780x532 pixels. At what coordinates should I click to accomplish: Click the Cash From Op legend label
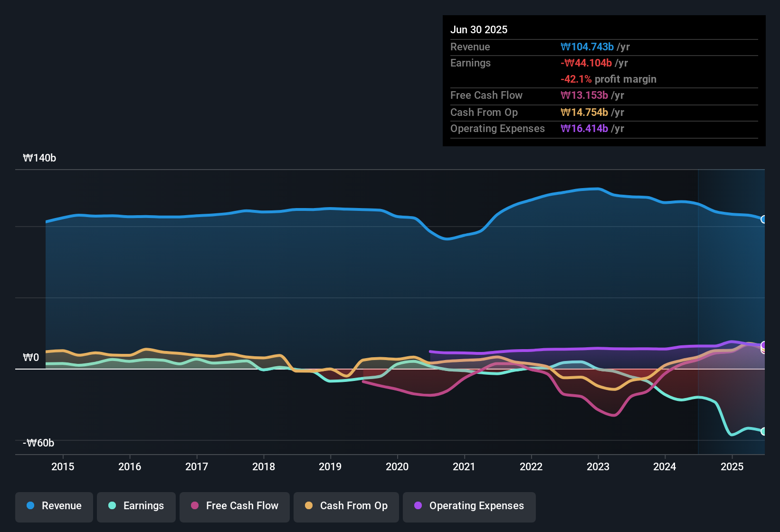point(353,506)
